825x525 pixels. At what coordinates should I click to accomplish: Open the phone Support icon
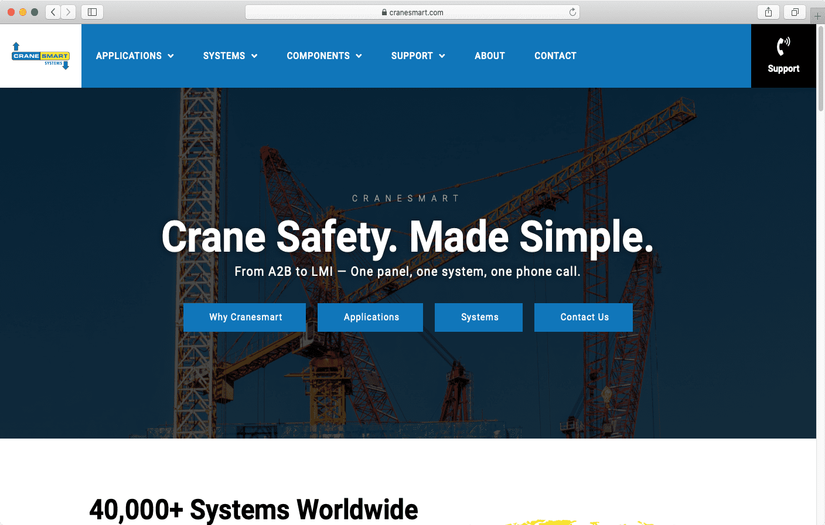[783, 55]
